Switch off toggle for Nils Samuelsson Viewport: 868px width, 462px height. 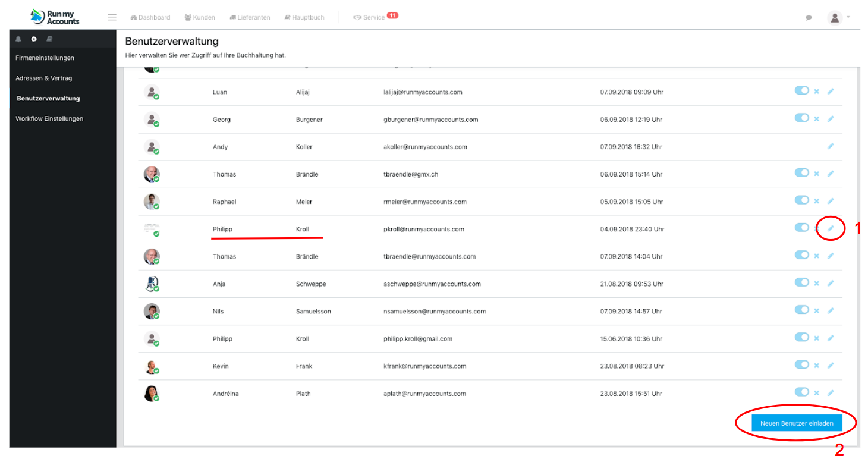802,310
